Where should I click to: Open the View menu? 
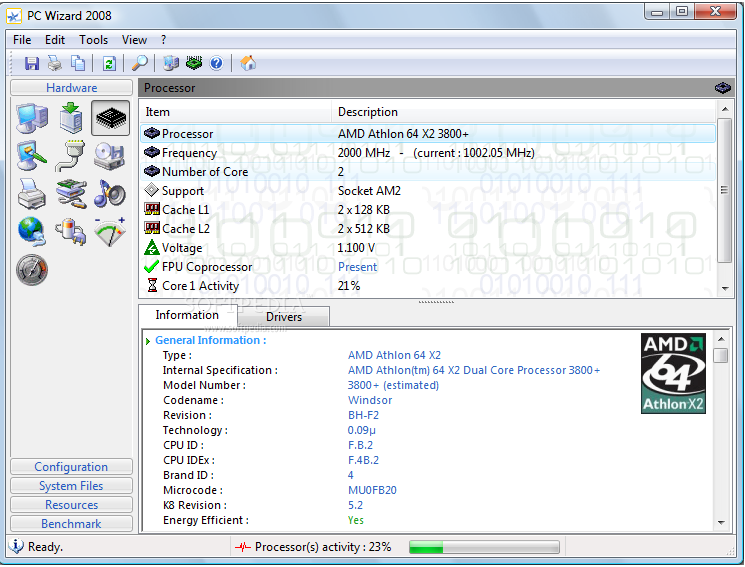(134, 40)
